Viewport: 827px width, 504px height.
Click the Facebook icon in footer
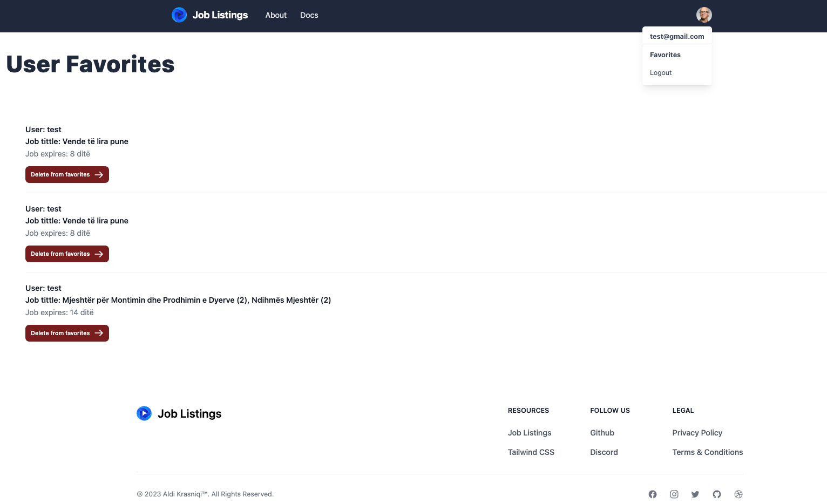coord(653,494)
